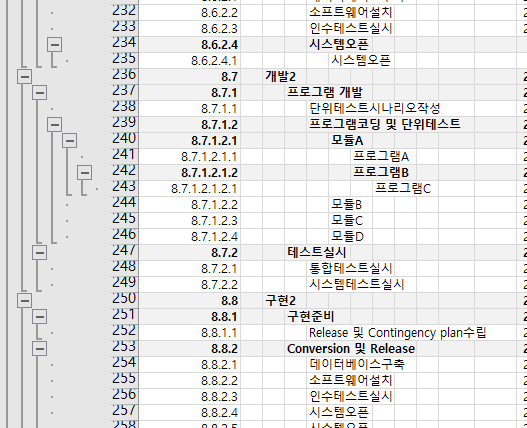Select the 모듈B cell

point(347,204)
